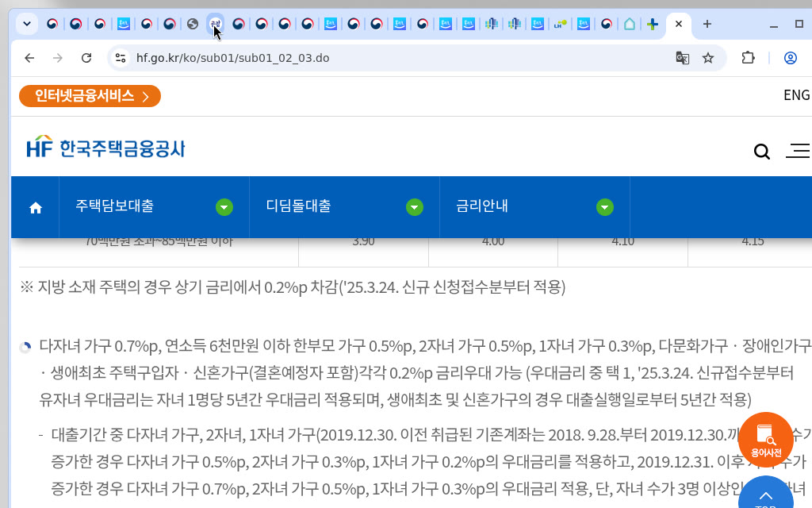Expand the 디딤돌대출 breadcrumb dropdown

[414, 207]
